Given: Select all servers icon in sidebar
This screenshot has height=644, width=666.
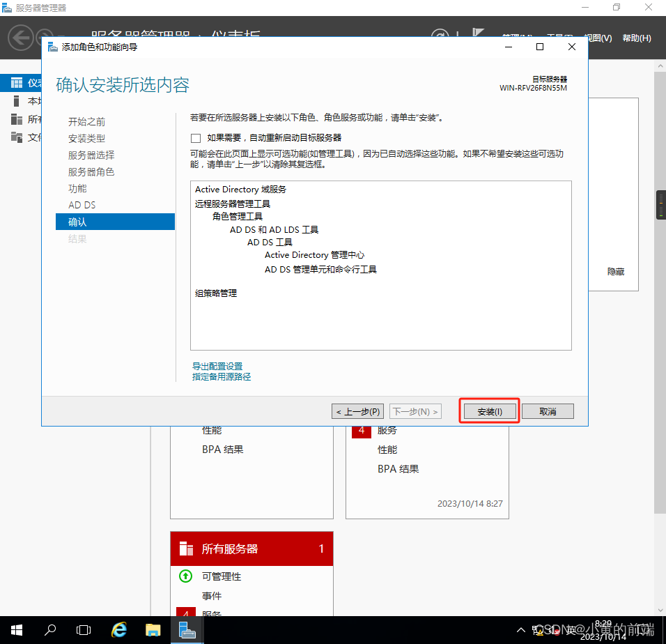Looking at the screenshot, I should pyautogui.click(x=17, y=119).
